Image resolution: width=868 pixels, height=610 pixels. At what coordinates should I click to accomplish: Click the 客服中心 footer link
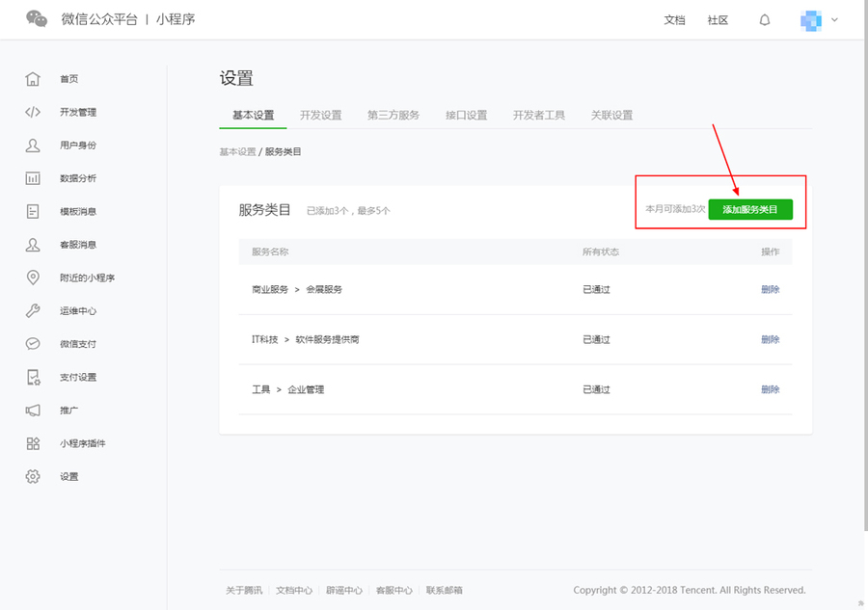pyautogui.click(x=393, y=591)
